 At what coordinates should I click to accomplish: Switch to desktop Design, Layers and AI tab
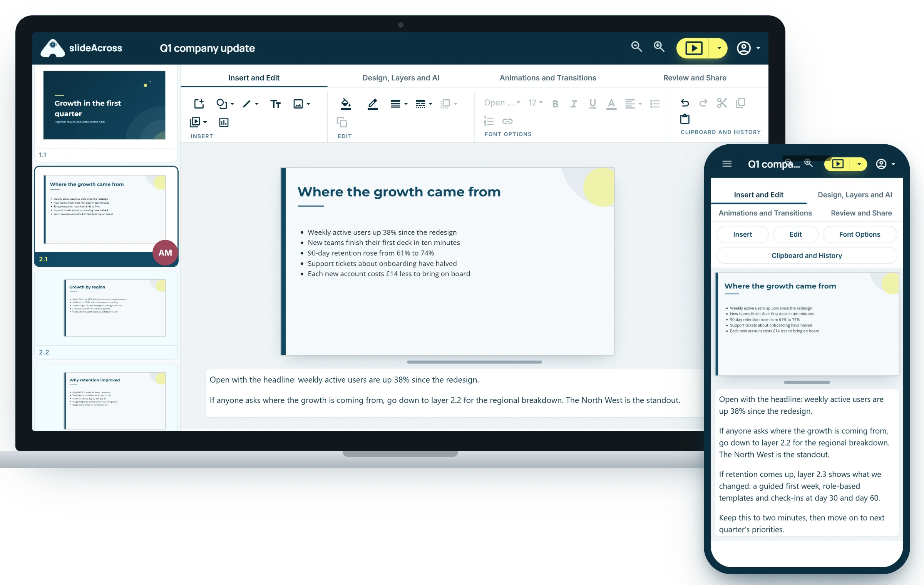click(401, 78)
